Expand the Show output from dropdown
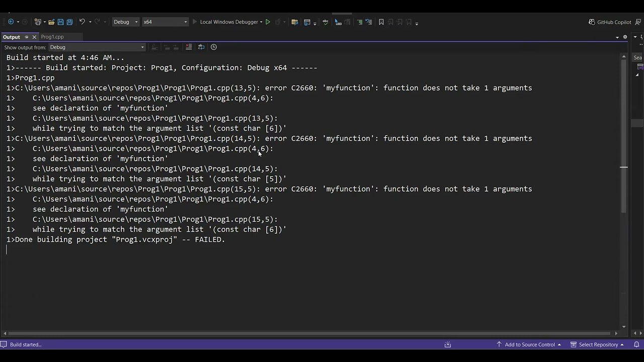The height and width of the screenshot is (362, 644). pyautogui.click(x=97, y=47)
